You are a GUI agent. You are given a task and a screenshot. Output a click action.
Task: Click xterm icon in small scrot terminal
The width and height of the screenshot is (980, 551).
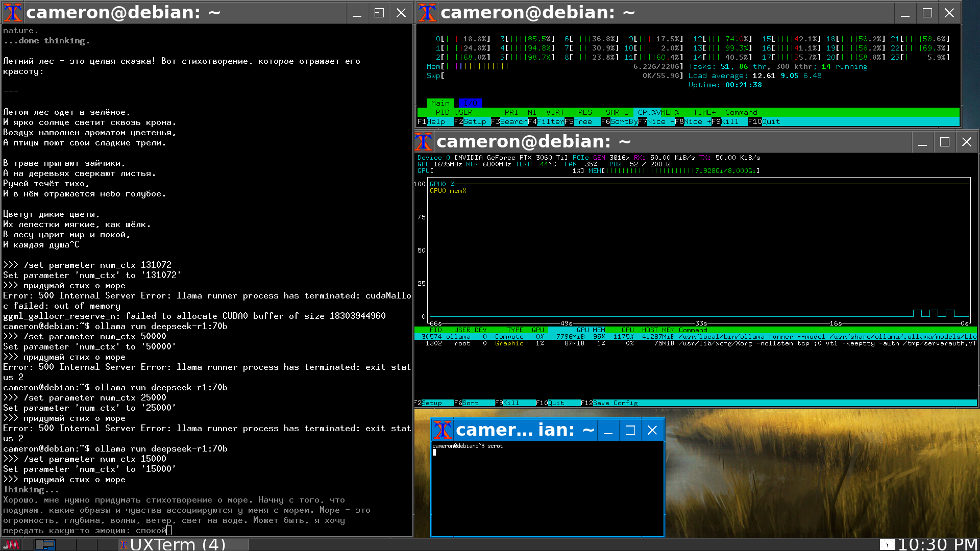pyautogui.click(x=443, y=430)
